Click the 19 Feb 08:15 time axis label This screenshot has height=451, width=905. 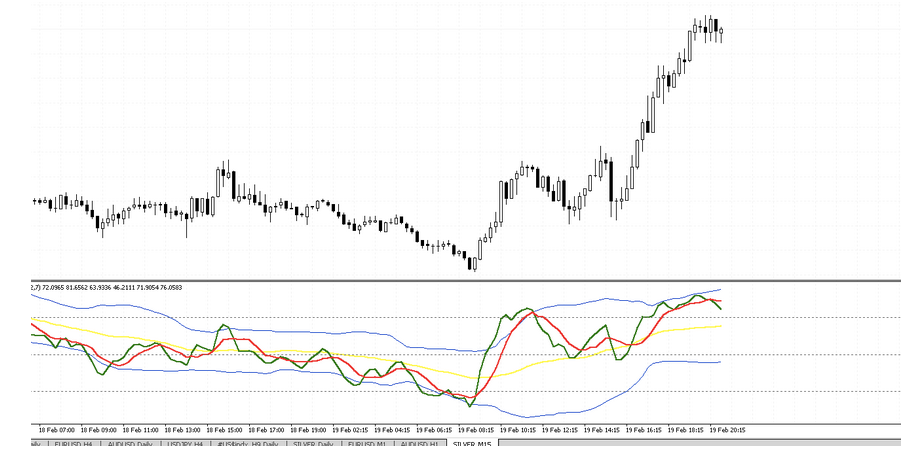477,430
